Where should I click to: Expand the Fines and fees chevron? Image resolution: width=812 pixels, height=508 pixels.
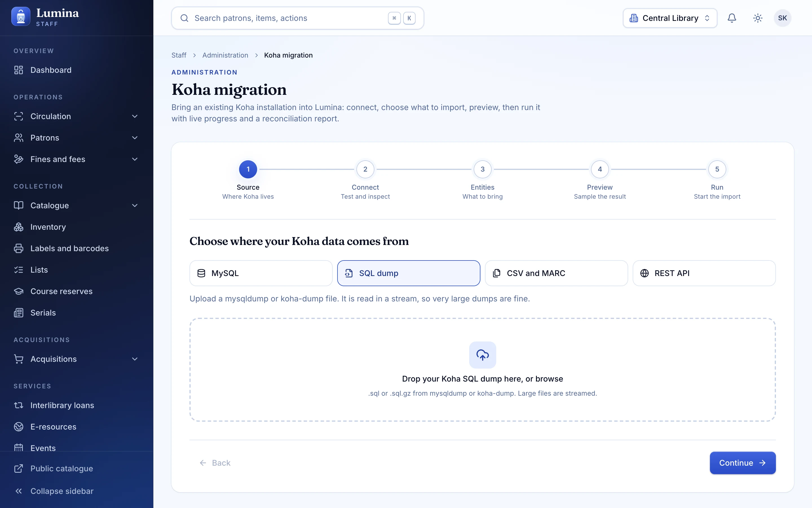click(x=135, y=159)
